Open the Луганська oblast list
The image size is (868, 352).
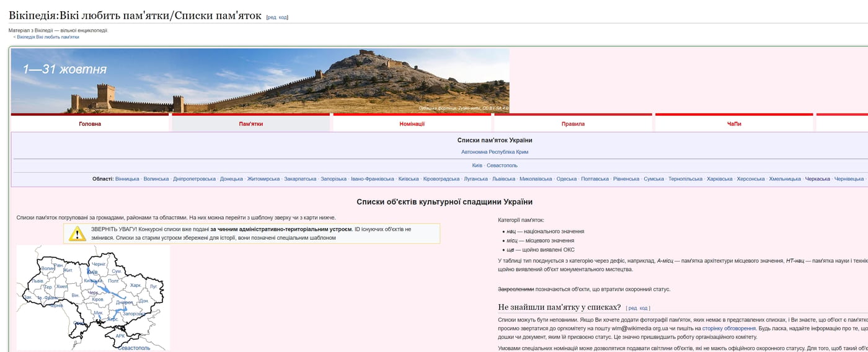point(476,179)
